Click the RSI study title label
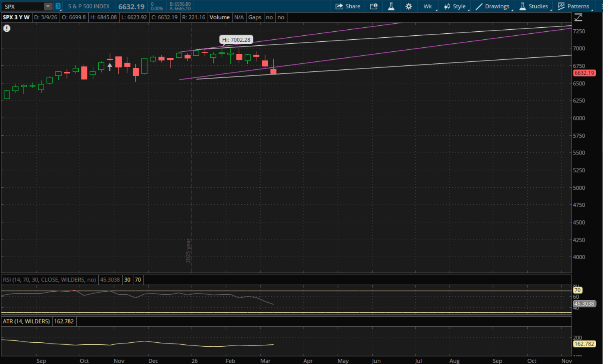The image size is (603, 364). [x=49, y=280]
